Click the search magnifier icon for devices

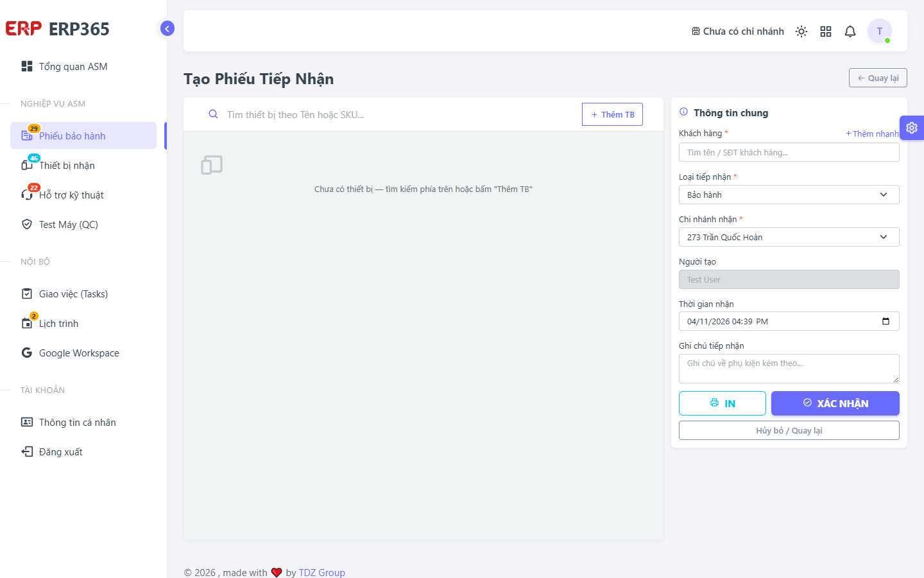tap(213, 114)
